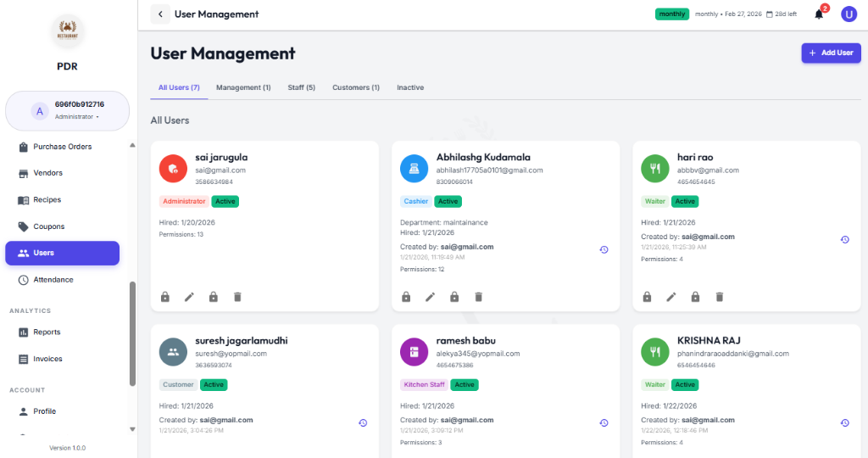Click email abhilash17705a0101@gmail.com
The width and height of the screenshot is (868, 458).
pos(489,170)
